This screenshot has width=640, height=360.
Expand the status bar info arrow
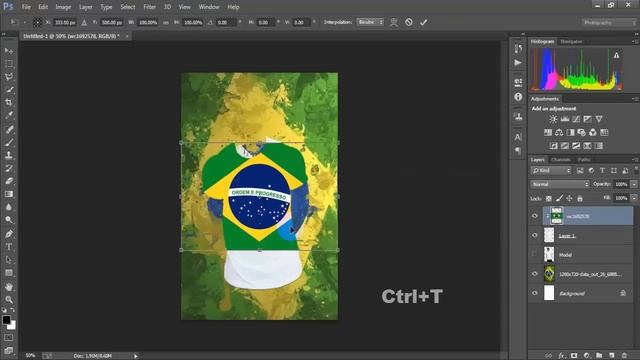click(x=136, y=356)
